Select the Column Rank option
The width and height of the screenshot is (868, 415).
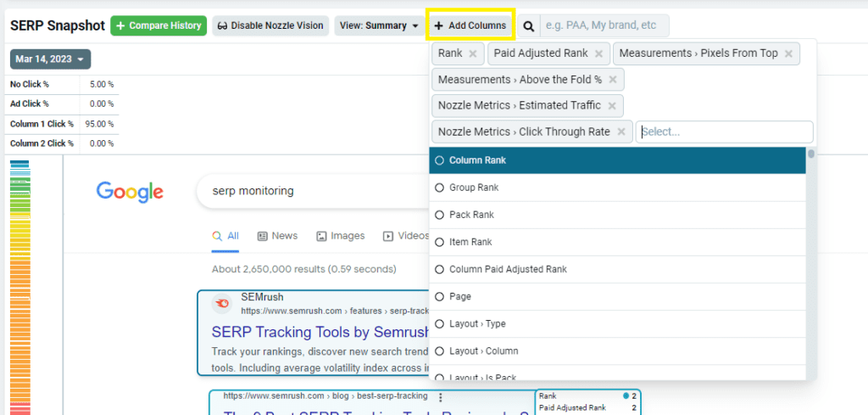click(617, 160)
